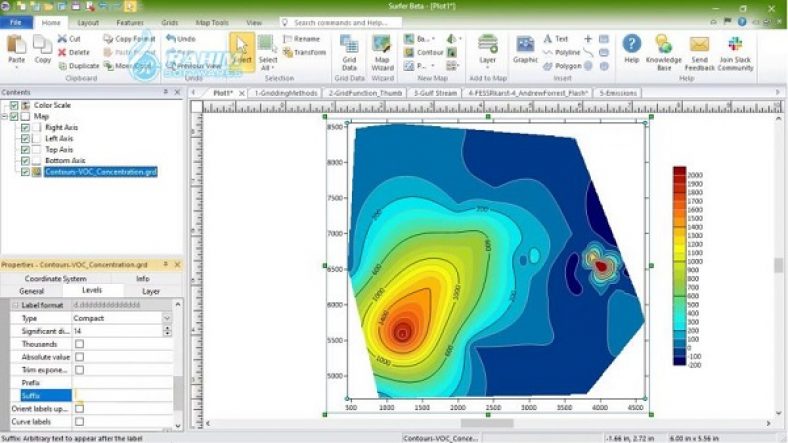Click the Search commands and Help field
This screenshot has height=443, width=788.
point(341,23)
